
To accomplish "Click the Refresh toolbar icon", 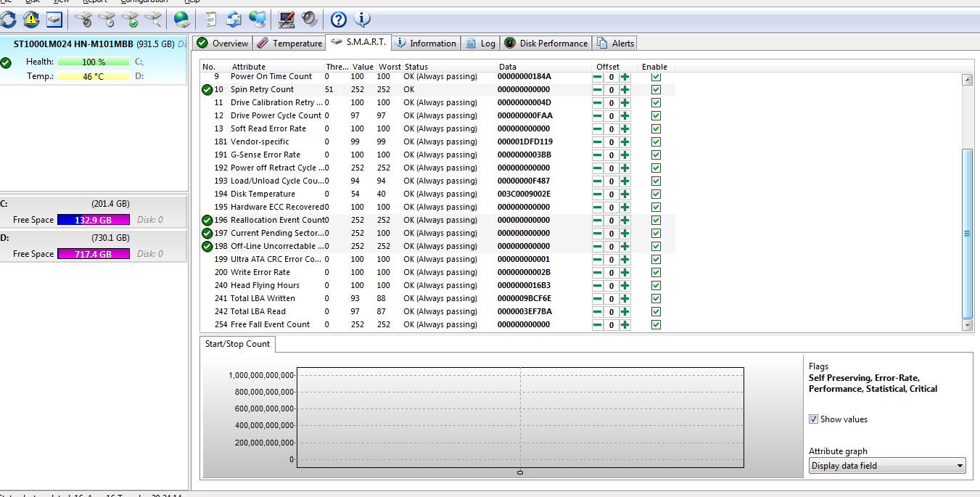I will pyautogui.click(x=8, y=19).
